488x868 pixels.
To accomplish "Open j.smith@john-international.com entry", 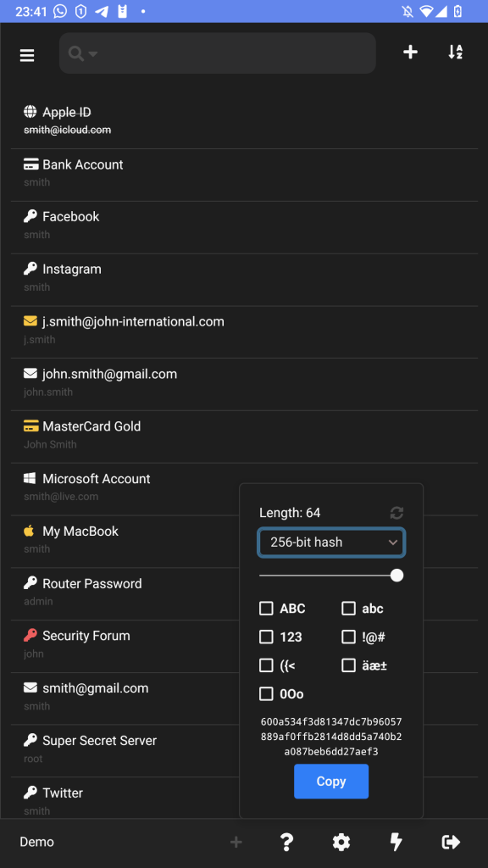I will click(x=244, y=331).
